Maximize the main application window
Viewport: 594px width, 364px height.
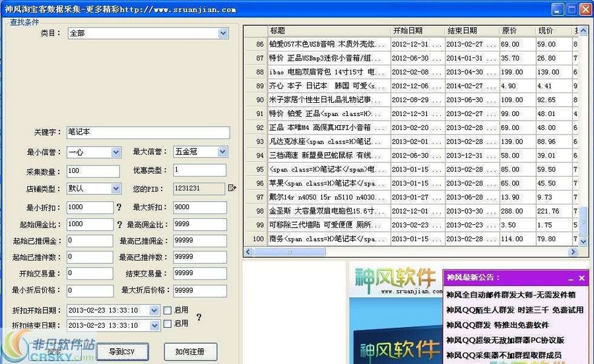pyautogui.click(x=572, y=9)
